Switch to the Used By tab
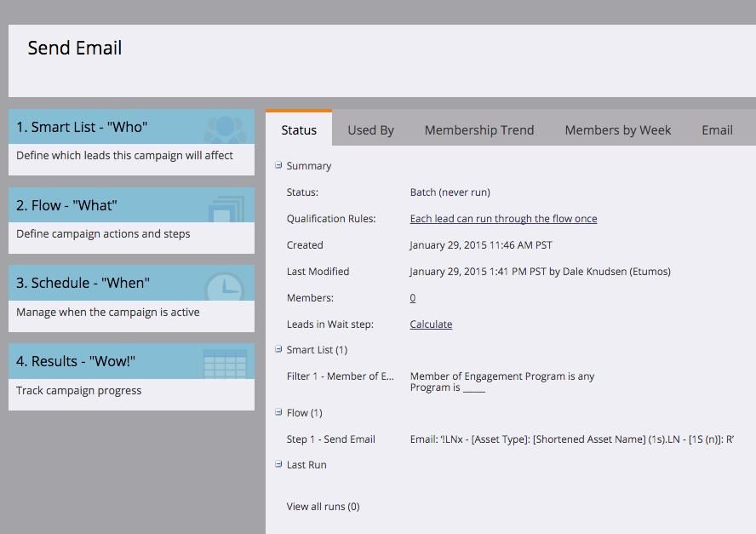The image size is (756, 534). 370,130
